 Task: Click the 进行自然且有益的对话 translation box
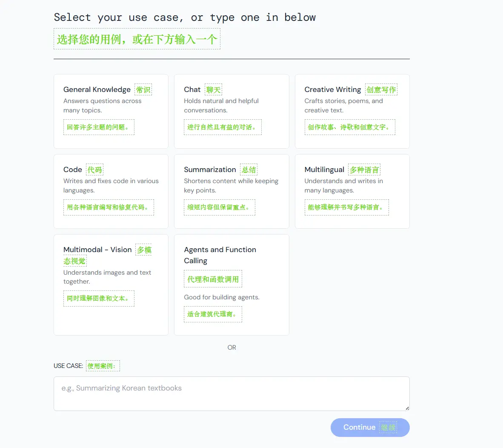pos(223,127)
